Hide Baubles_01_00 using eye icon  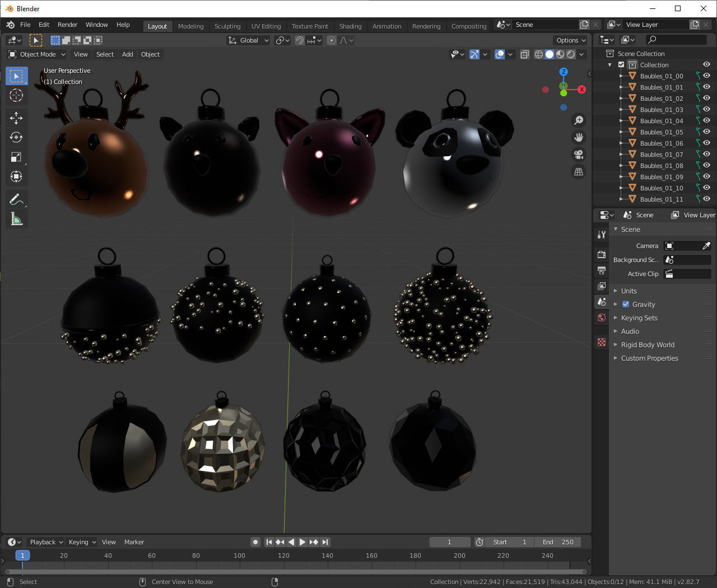click(707, 76)
